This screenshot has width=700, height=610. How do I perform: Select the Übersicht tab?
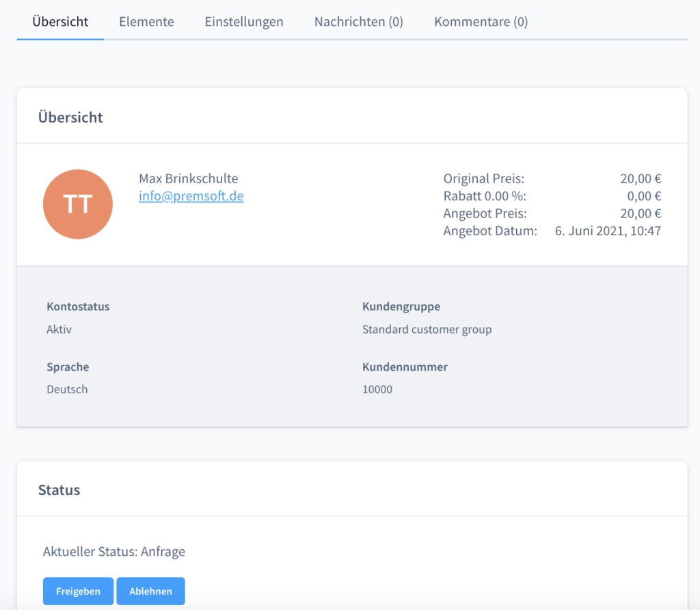click(60, 22)
